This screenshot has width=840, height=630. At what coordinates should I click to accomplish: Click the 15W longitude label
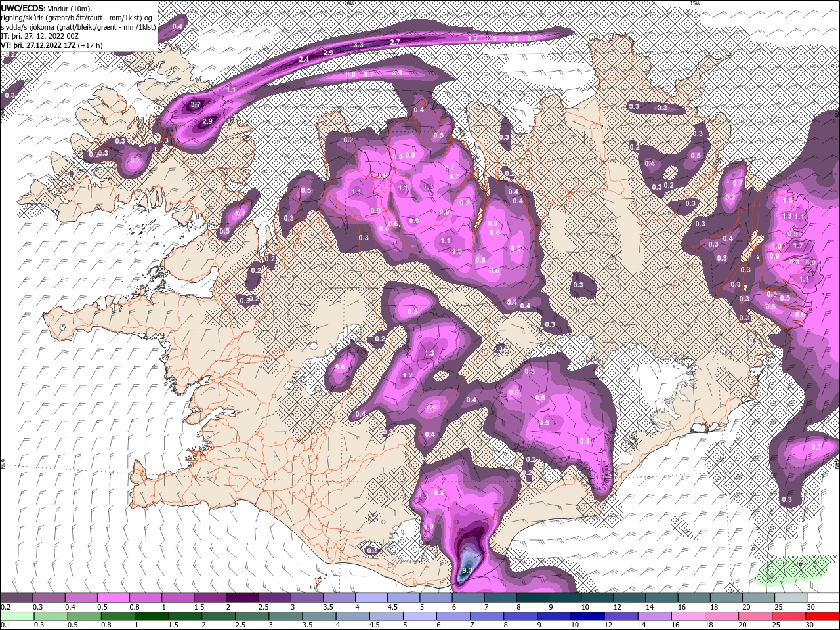696,3
